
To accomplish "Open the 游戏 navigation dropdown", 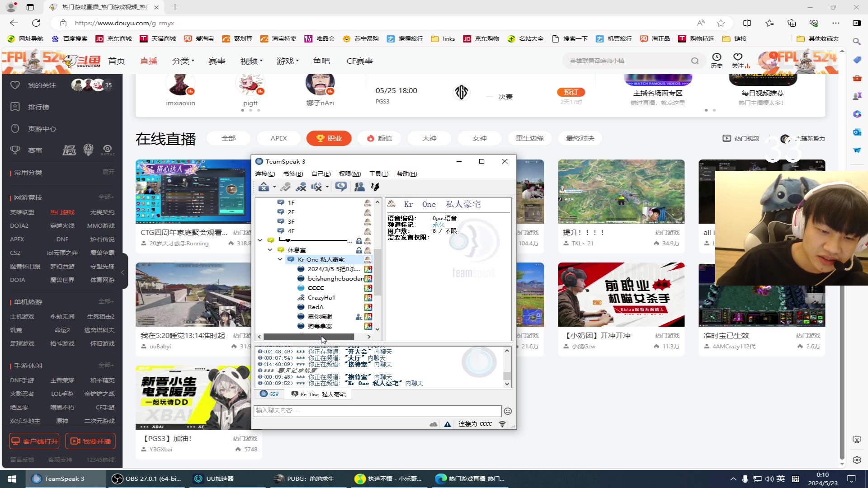I will click(x=288, y=61).
